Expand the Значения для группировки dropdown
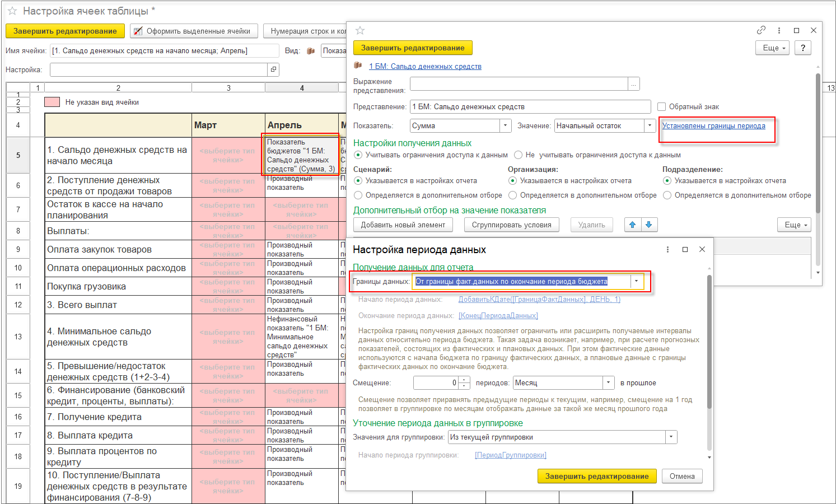The width and height of the screenshot is (836, 504). tap(671, 437)
